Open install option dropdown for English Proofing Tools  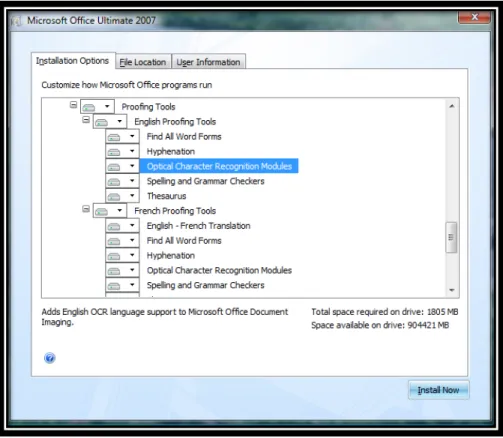click(x=110, y=121)
